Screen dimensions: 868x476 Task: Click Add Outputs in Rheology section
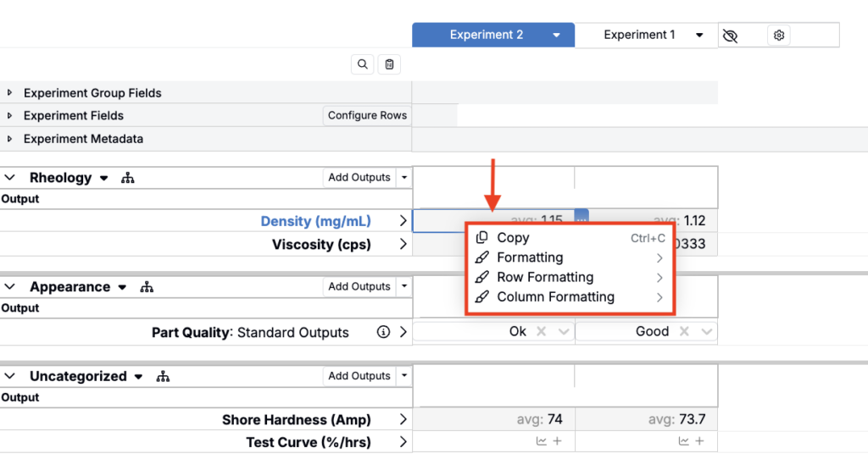tap(359, 178)
